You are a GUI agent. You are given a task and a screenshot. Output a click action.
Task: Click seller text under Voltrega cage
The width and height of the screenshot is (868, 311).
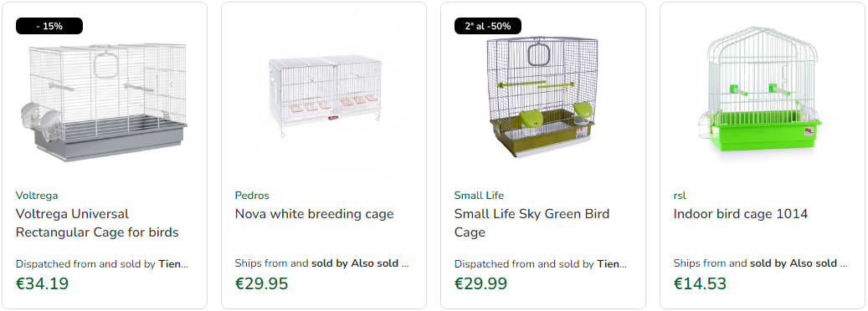tap(102, 264)
